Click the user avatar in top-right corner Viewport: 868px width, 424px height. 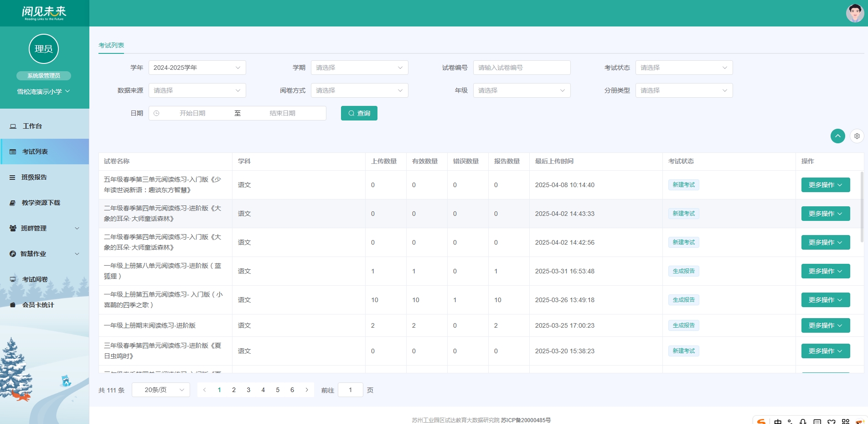(x=855, y=13)
